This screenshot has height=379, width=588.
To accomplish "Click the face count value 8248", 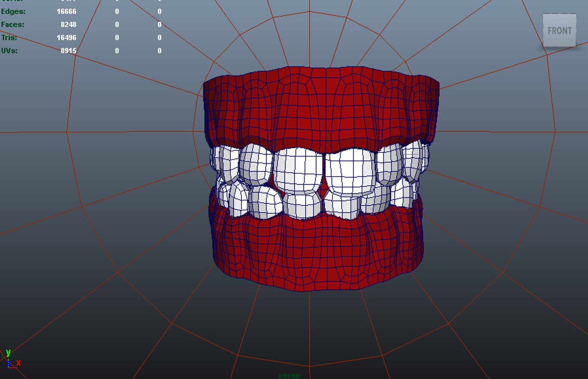I will click(68, 25).
